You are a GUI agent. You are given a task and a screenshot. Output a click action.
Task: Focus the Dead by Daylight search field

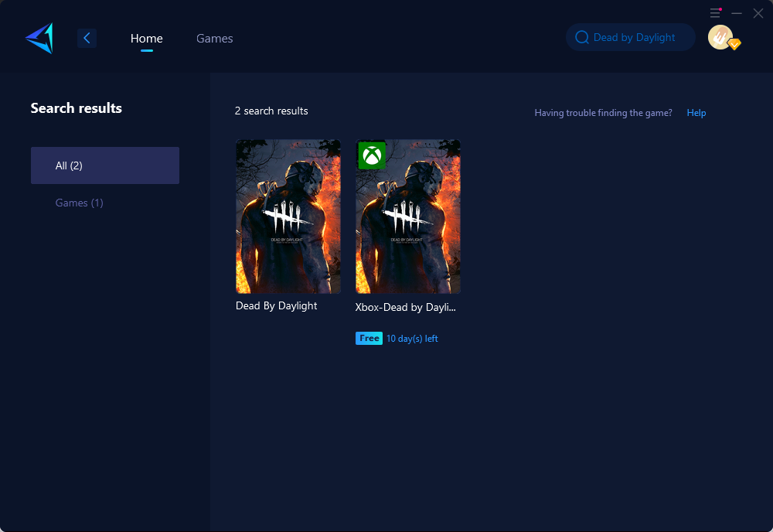[x=631, y=37]
